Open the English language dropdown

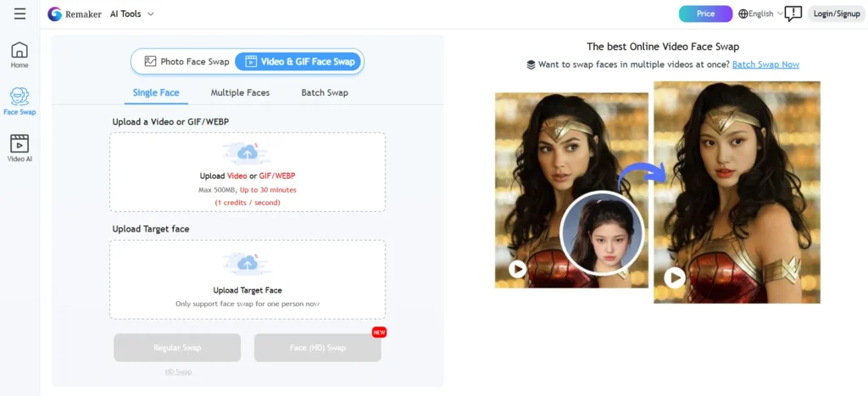(x=761, y=14)
